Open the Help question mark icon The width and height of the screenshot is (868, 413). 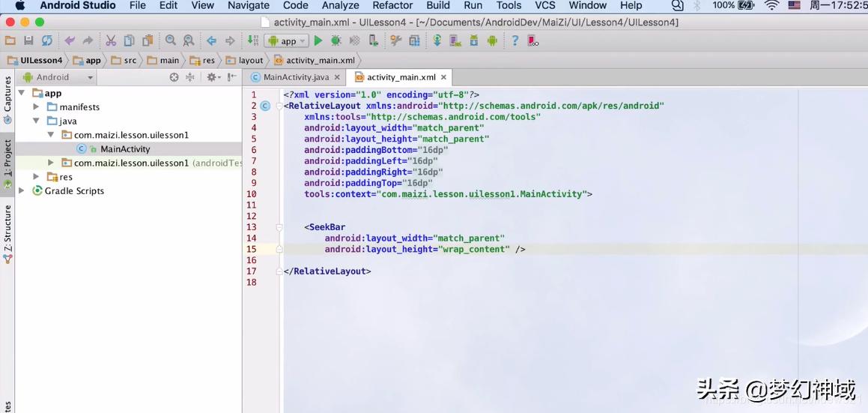(515, 41)
